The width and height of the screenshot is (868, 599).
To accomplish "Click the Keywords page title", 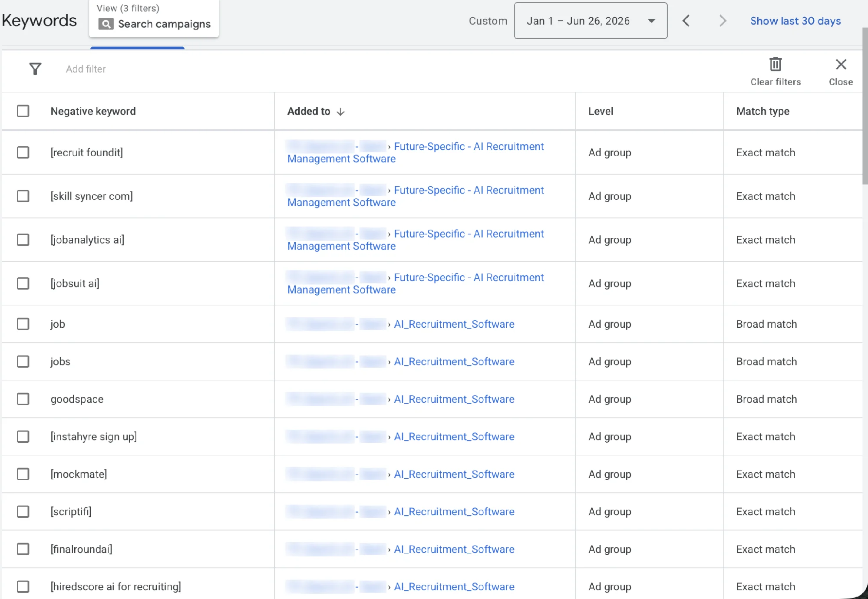I will [39, 20].
